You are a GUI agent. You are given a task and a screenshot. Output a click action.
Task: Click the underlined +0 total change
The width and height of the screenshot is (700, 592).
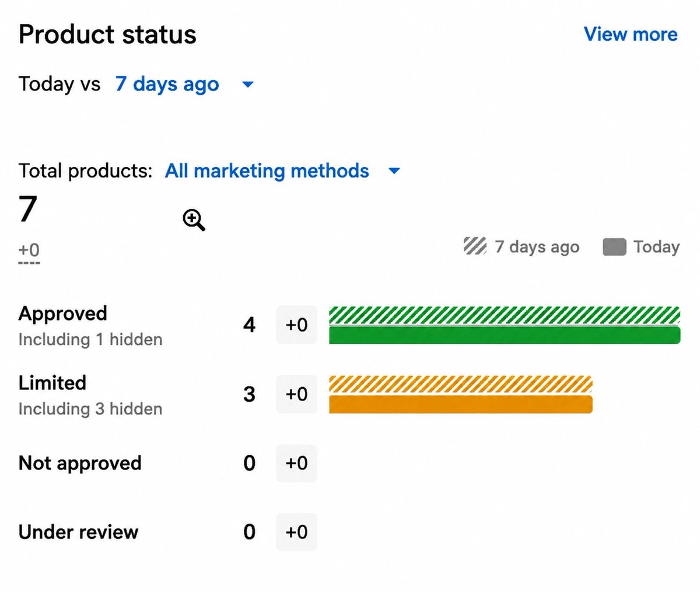point(29,250)
